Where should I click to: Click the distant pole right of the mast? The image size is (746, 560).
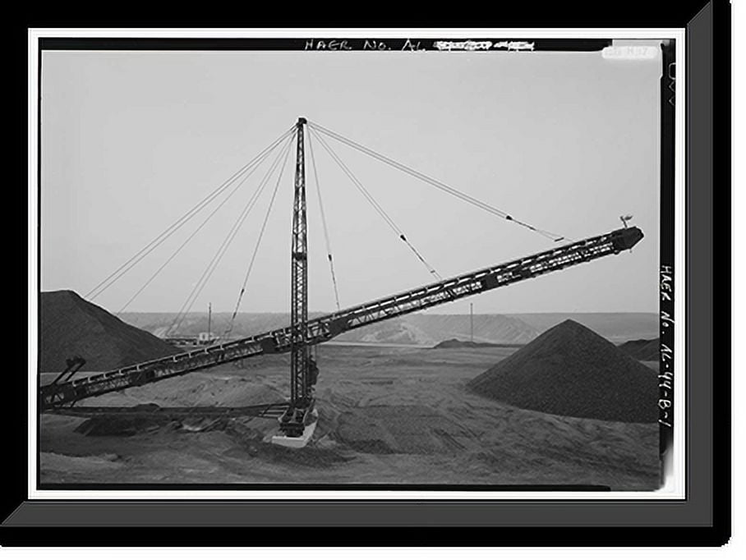tap(471, 322)
